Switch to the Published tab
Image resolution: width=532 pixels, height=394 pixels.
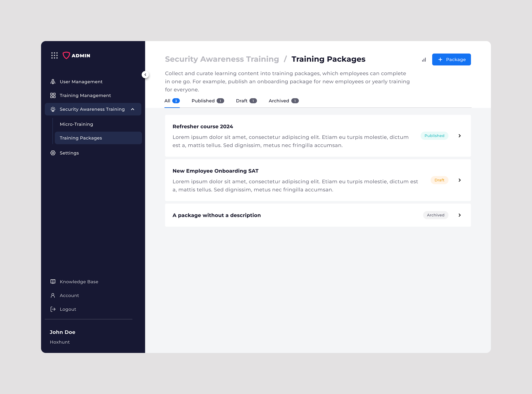coord(208,101)
